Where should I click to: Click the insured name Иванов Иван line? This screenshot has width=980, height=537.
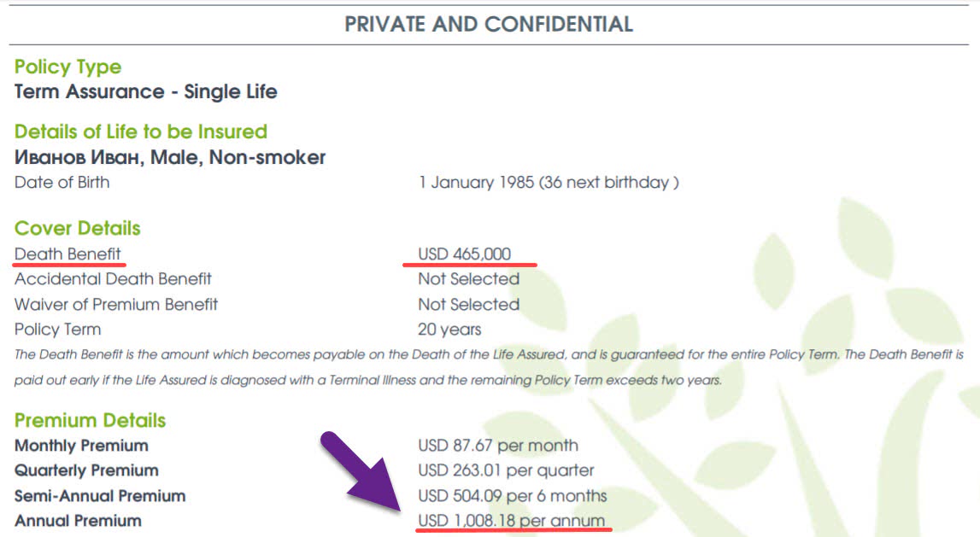pos(170,157)
